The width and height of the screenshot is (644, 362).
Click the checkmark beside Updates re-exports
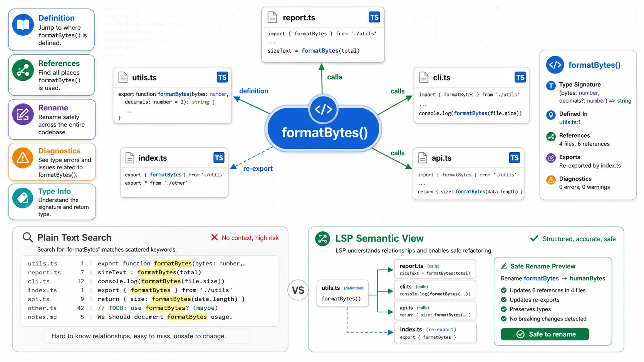pyautogui.click(x=504, y=300)
